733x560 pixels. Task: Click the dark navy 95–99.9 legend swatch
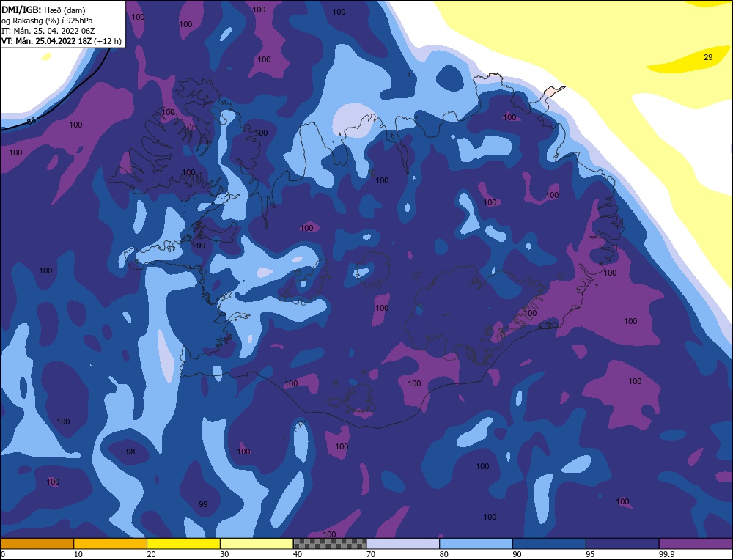coord(622,544)
